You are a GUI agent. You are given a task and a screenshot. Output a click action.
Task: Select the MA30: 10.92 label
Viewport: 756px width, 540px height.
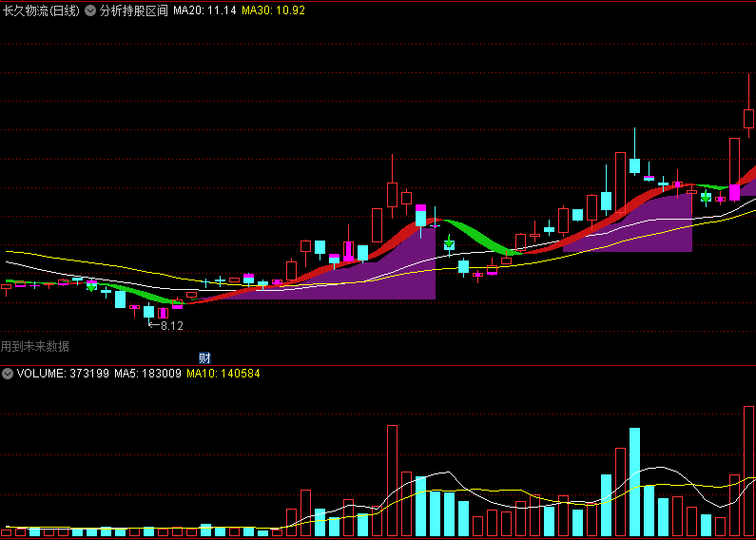coord(273,10)
